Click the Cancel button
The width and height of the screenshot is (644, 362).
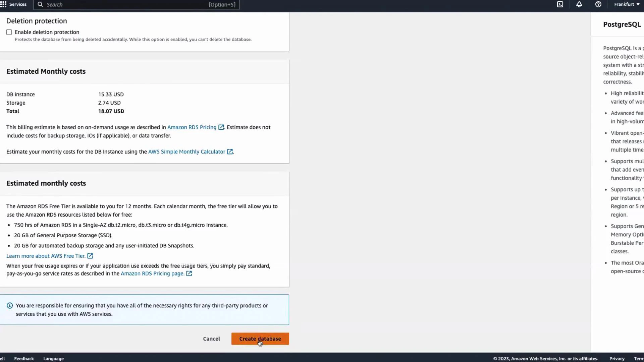point(211,339)
